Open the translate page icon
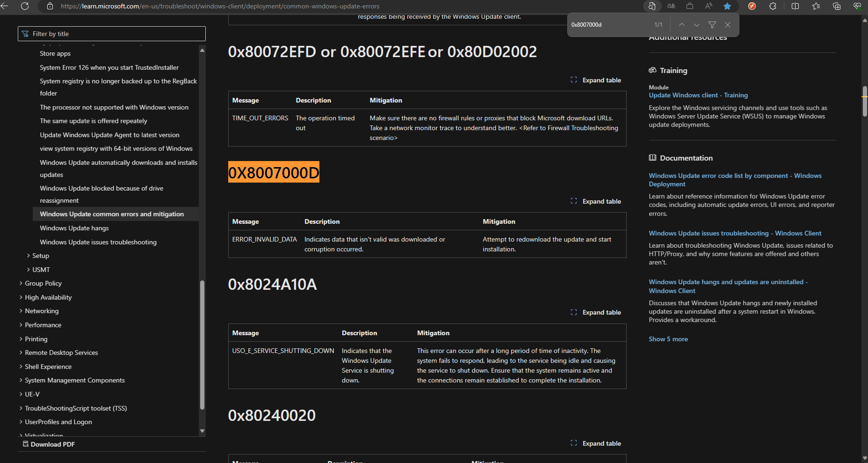 [671, 6]
